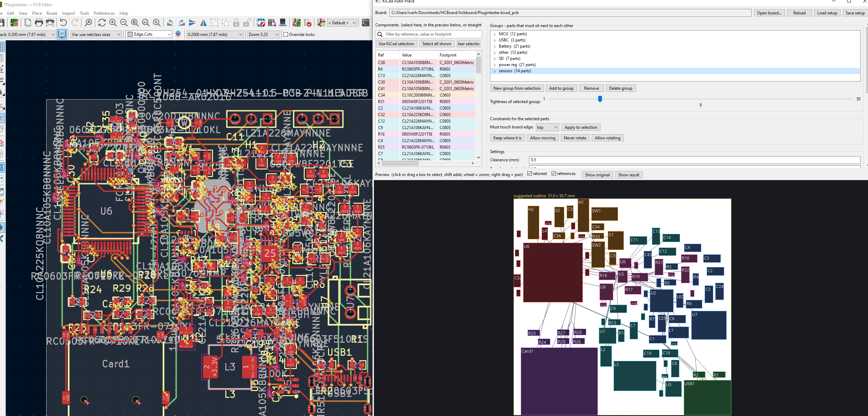
Task: Toggle the references checkbox
Action: click(554, 174)
